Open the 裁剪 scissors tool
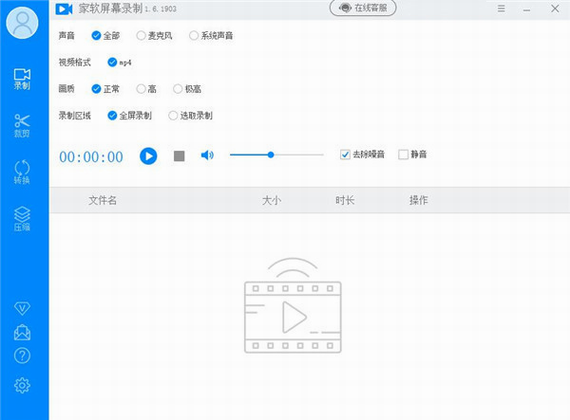The height and width of the screenshot is (420, 570). [x=22, y=126]
